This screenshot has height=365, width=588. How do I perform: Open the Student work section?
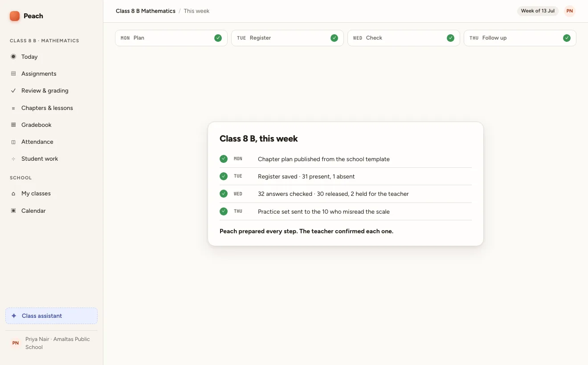(52, 159)
